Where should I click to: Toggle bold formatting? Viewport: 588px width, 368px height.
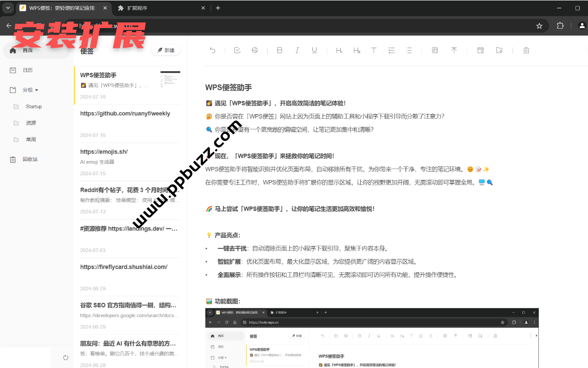click(x=279, y=51)
